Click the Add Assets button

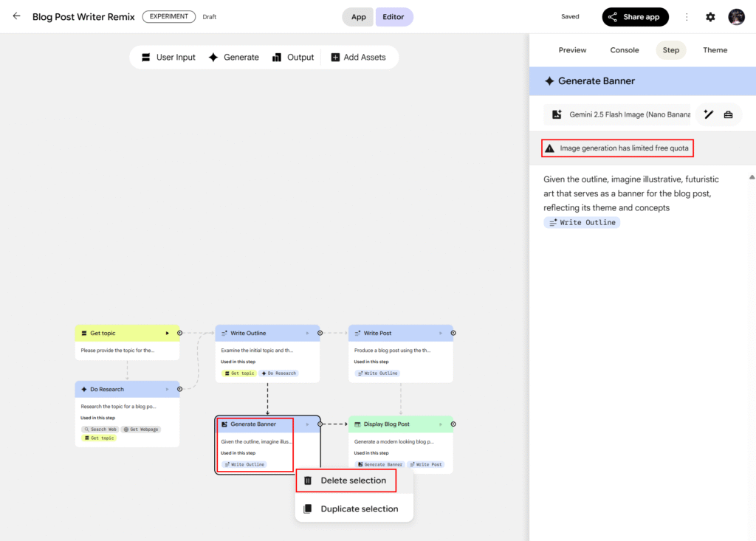(x=358, y=58)
